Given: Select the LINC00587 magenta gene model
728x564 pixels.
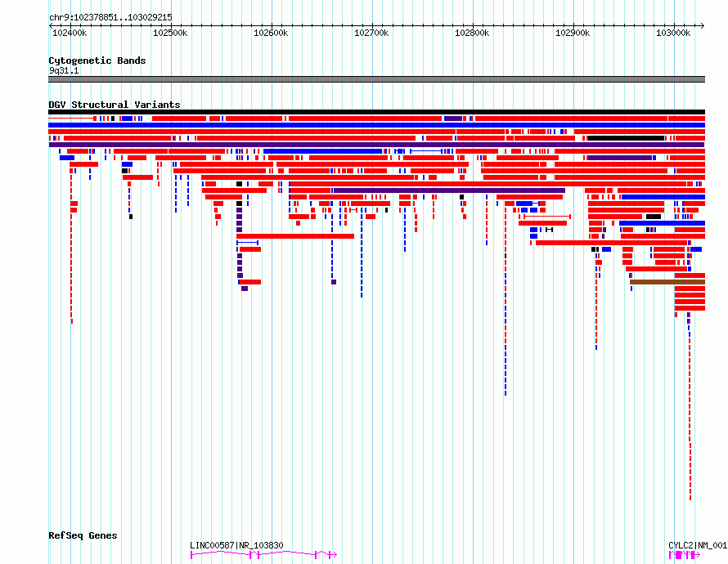Looking at the screenshot, I should (263, 554).
